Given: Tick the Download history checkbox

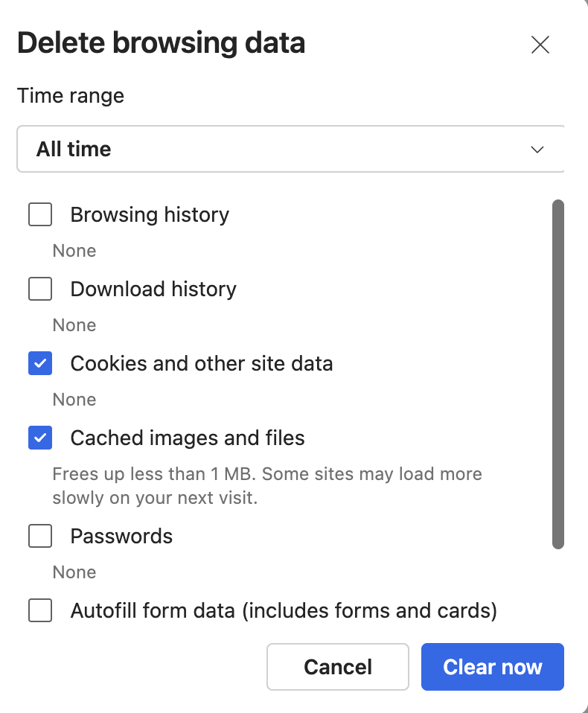Looking at the screenshot, I should pyautogui.click(x=40, y=289).
